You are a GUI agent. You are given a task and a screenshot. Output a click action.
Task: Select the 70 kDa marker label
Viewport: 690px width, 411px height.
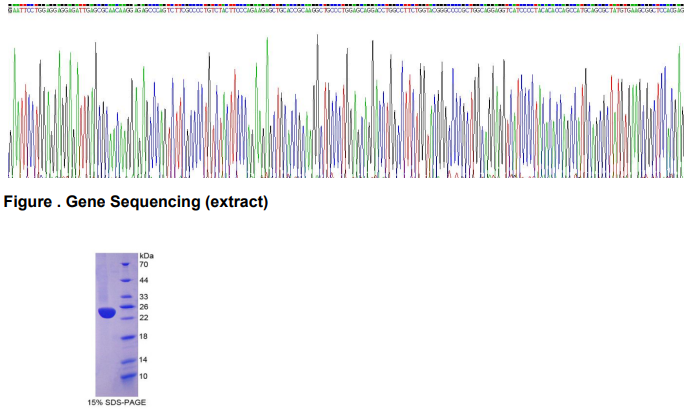143,265
